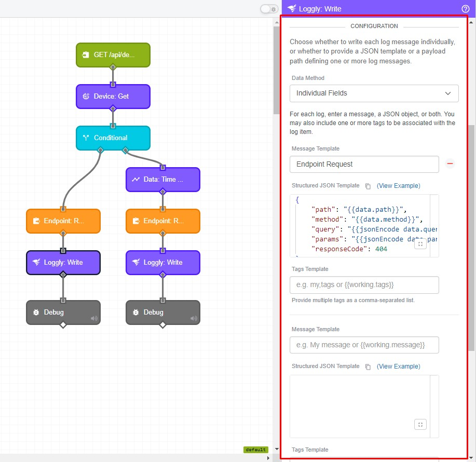Image resolution: width=476 pixels, height=462 pixels.
Task: Click the configuration panel scroll up arrow
Action: (471, 22)
